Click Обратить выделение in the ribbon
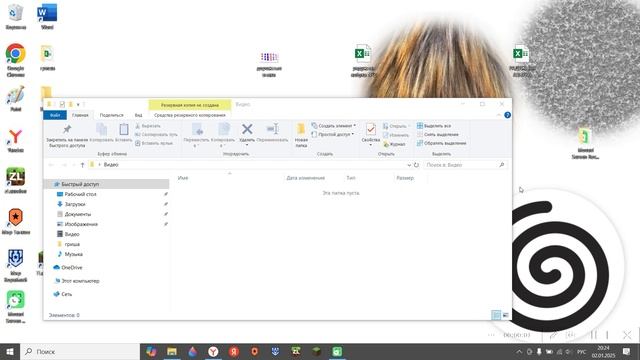 click(441, 143)
